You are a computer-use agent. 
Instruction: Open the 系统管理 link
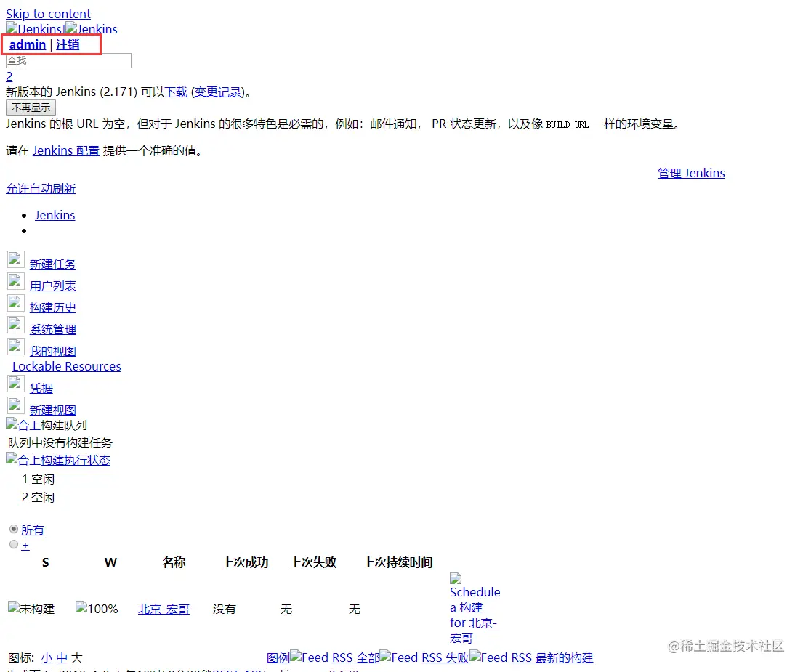pyautogui.click(x=53, y=330)
